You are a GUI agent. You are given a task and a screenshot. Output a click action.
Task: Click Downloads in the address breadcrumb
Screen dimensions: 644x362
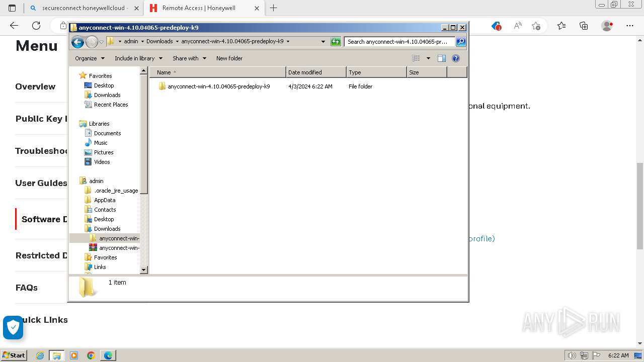[x=159, y=42]
